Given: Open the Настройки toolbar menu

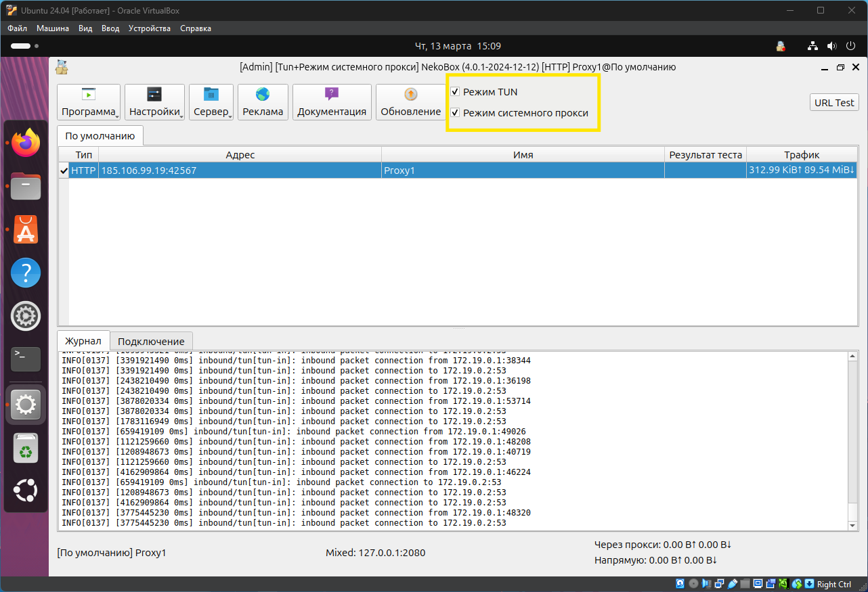Looking at the screenshot, I should (x=155, y=102).
